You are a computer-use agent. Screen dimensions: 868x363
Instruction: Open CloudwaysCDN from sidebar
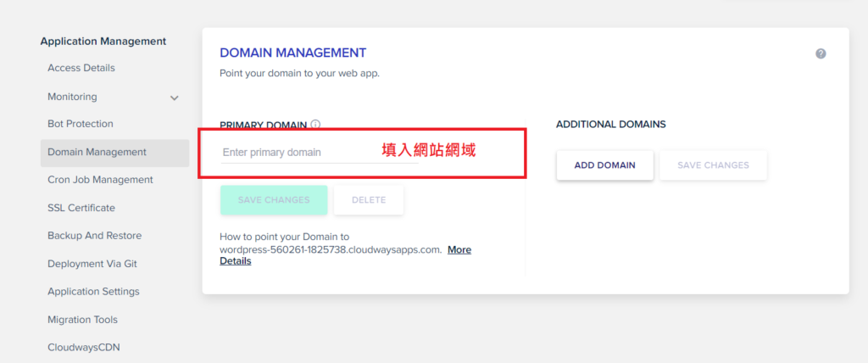click(84, 347)
